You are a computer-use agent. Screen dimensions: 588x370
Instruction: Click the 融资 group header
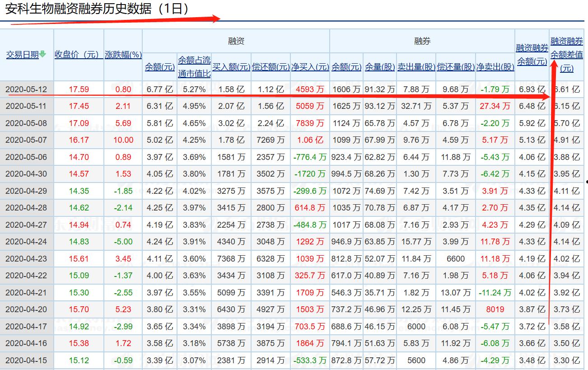click(236, 42)
